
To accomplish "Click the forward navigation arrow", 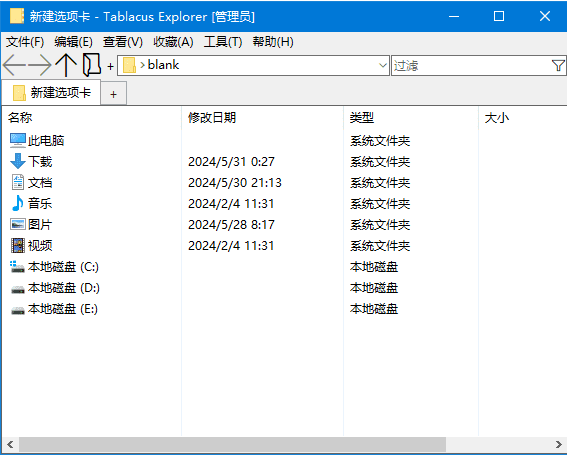I will (40, 65).
